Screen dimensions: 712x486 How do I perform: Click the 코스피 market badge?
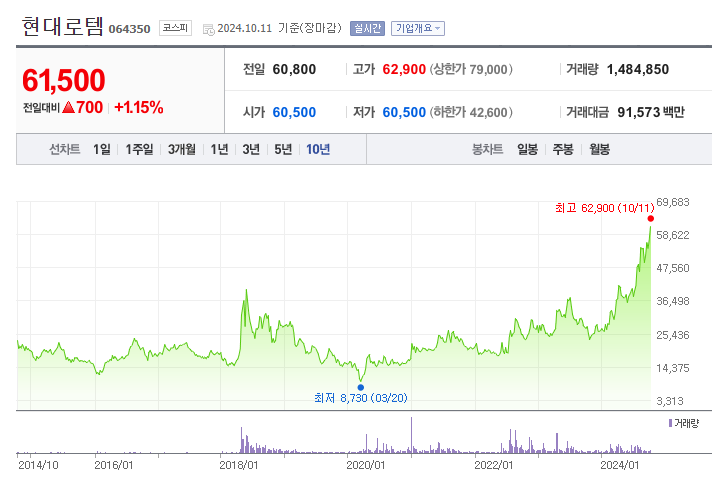point(175,28)
